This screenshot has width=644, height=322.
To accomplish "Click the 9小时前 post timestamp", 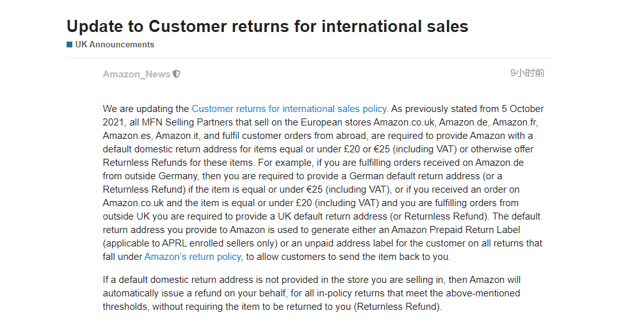I will coord(527,74).
